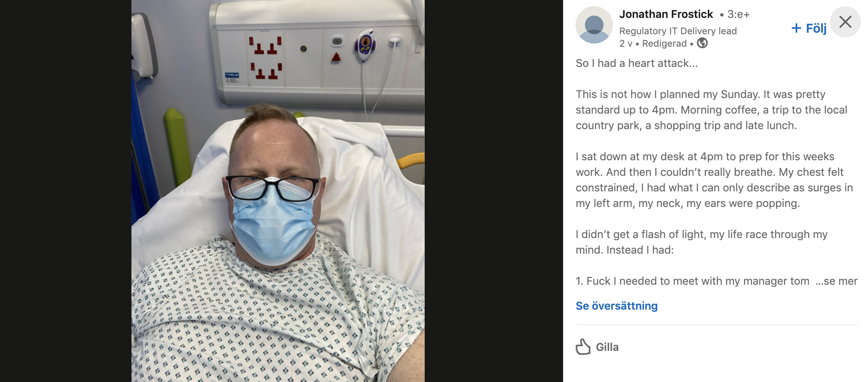Open the Jonathan Frostick name link
This screenshot has height=382, width=868.
(666, 14)
